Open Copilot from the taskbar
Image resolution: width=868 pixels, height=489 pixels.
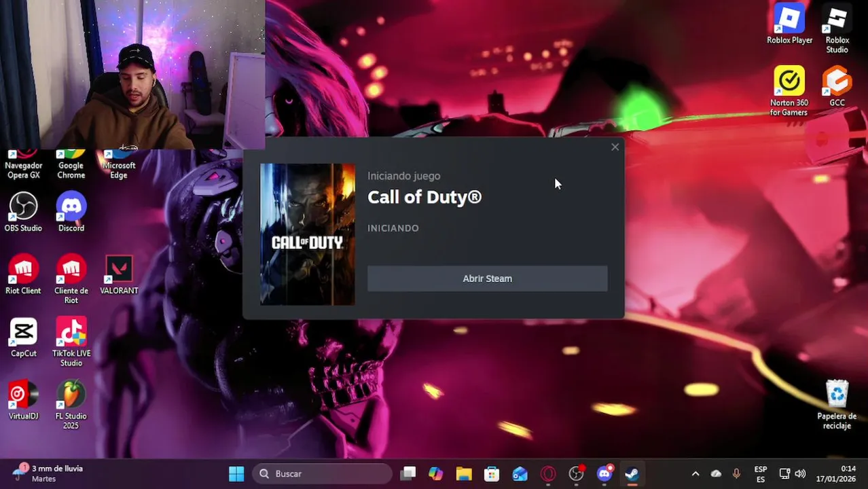click(435, 473)
